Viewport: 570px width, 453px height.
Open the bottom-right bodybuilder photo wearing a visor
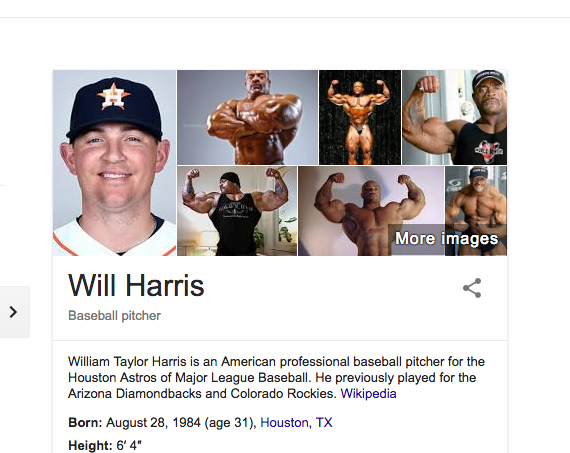tap(476, 211)
